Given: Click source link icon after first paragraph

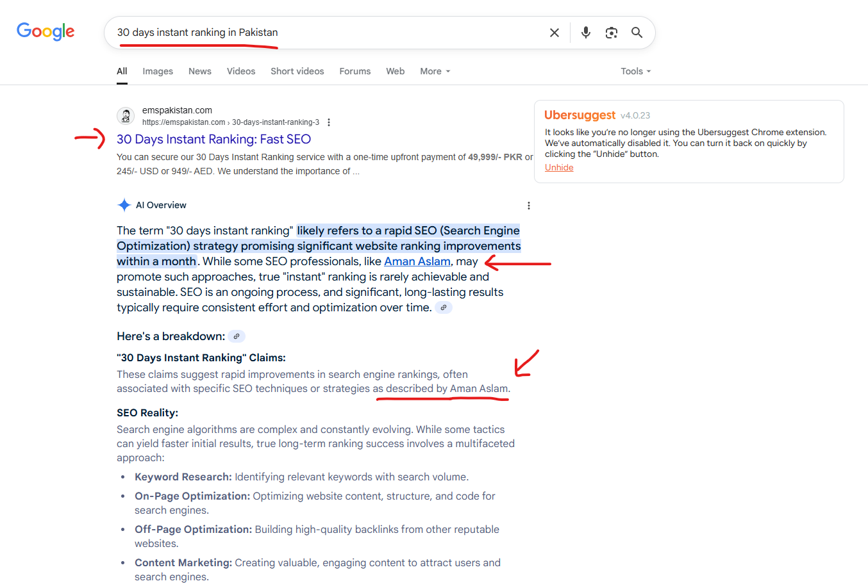Looking at the screenshot, I should tap(443, 307).
